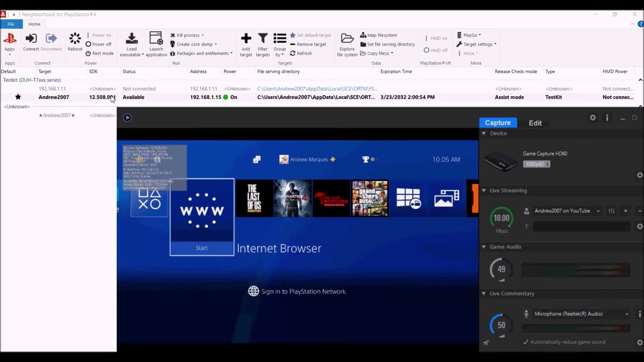Click HMD on button
Viewport: 644px width, 362px height.
[436, 38]
